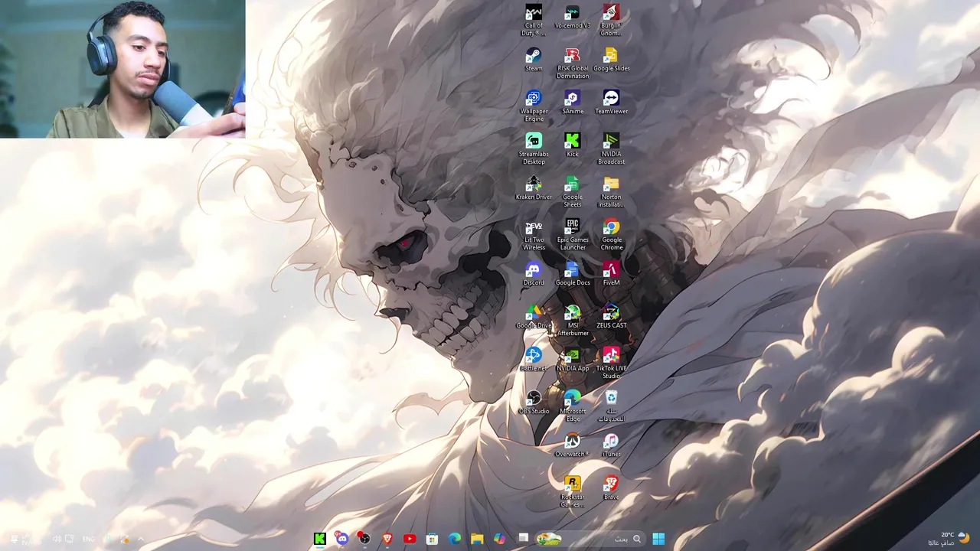Open Rockstar Games Launcher desktop shortcut

pyautogui.click(x=573, y=492)
